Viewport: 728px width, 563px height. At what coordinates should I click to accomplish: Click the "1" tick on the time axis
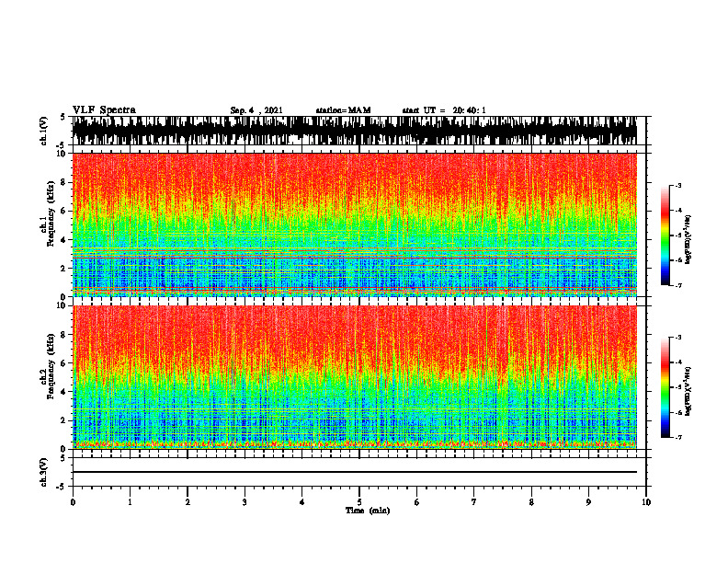point(130,502)
